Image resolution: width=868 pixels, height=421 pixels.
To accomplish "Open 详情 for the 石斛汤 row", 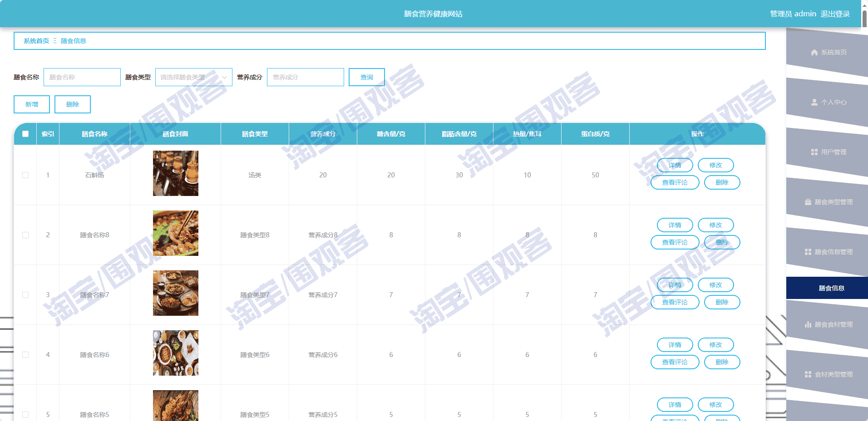I will tap(675, 165).
